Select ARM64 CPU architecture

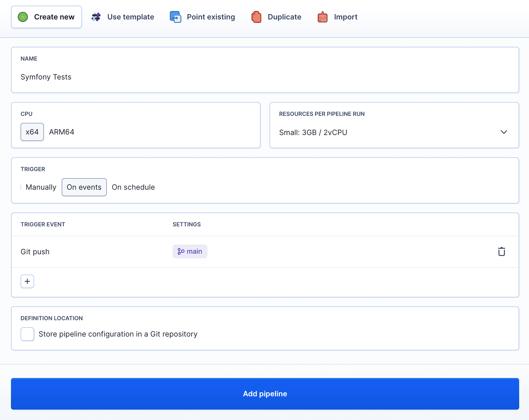tap(62, 132)
